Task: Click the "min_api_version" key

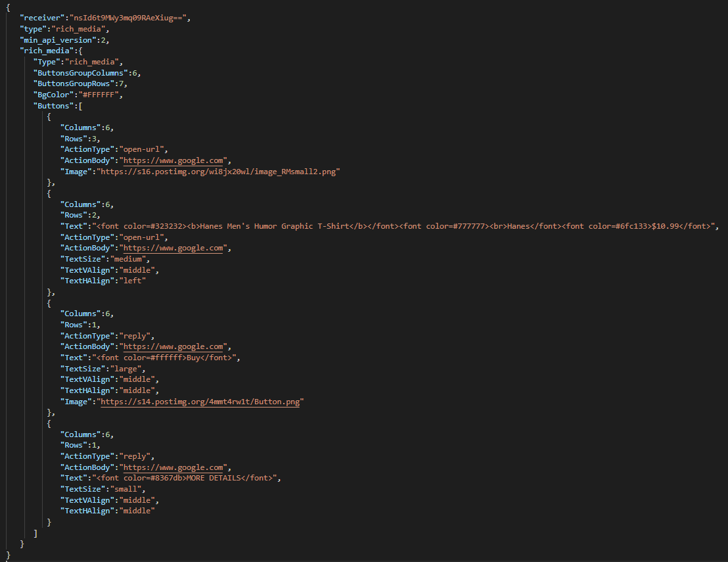Action: click(x=58, y=40)
